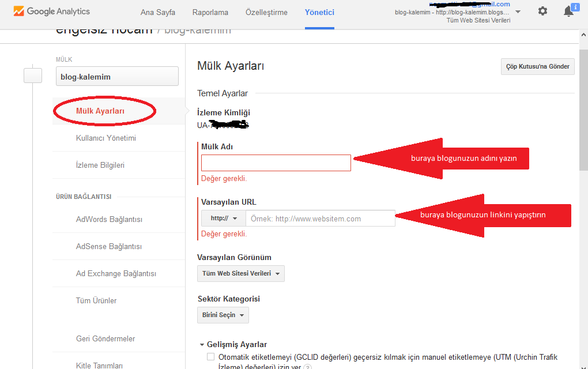This screenshot has height=369, width=588.
Task: Open the http:// protocol dropdown
Action: point(224,219)
